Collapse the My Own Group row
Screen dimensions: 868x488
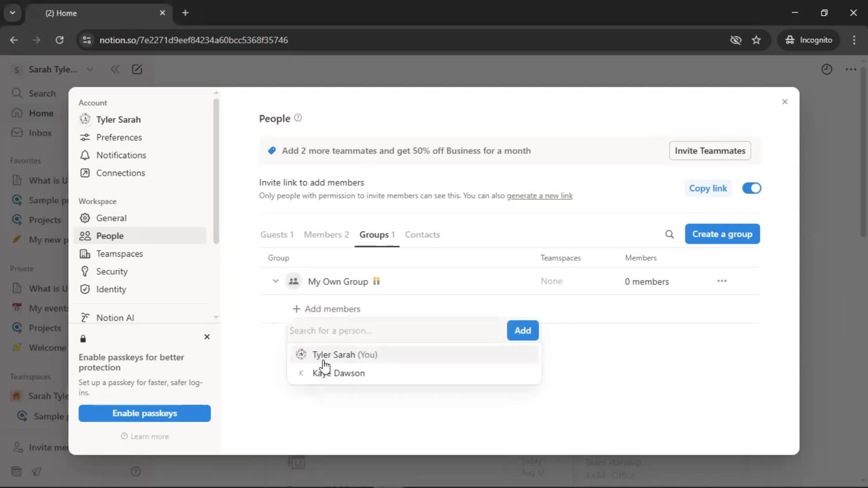275,281
